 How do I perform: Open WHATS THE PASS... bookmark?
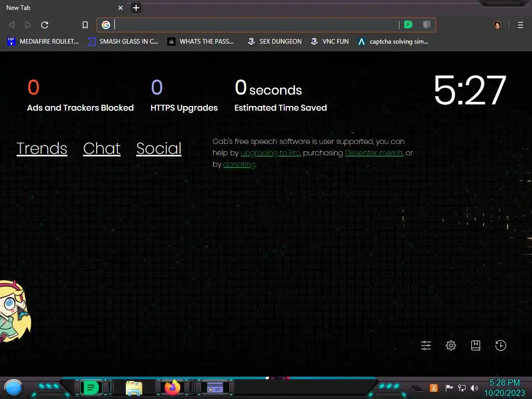coord(201,42)
